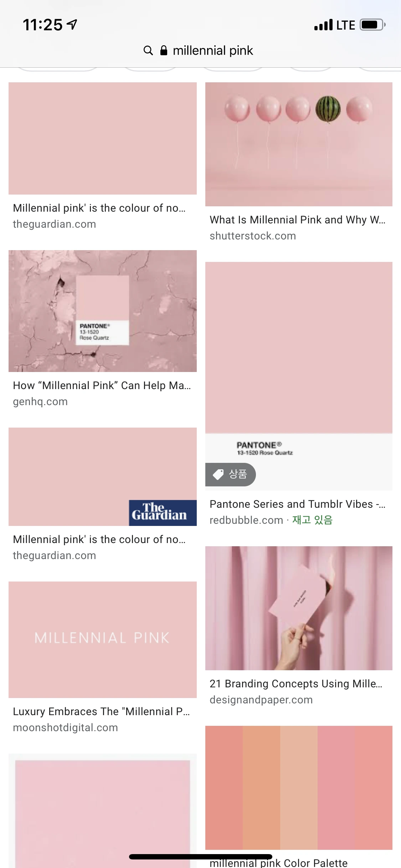Tap the cellular signal bars icon
This screenshot has width=401, height=868.
[323, 25]
